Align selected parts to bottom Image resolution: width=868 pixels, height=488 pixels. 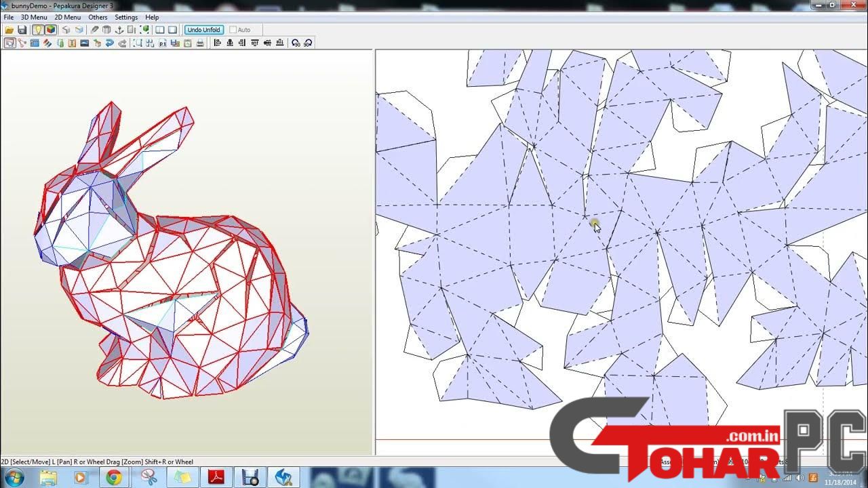tap(279, 43)
